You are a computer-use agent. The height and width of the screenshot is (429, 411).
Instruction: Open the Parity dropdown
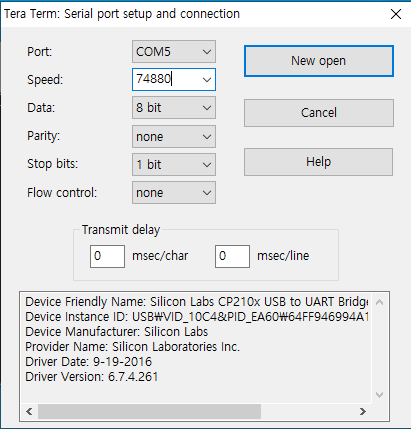(x=174, y=136)
